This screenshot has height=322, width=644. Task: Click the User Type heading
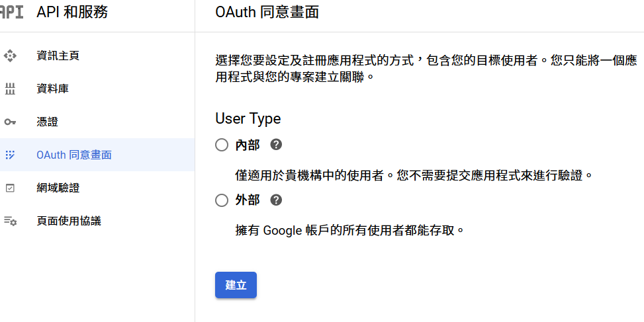pos(248,118)
